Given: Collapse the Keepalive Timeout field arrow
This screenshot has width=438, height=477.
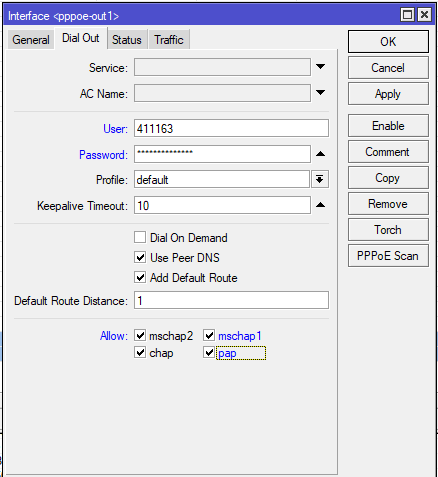Looking at the screenshot, I should point(320,205).
